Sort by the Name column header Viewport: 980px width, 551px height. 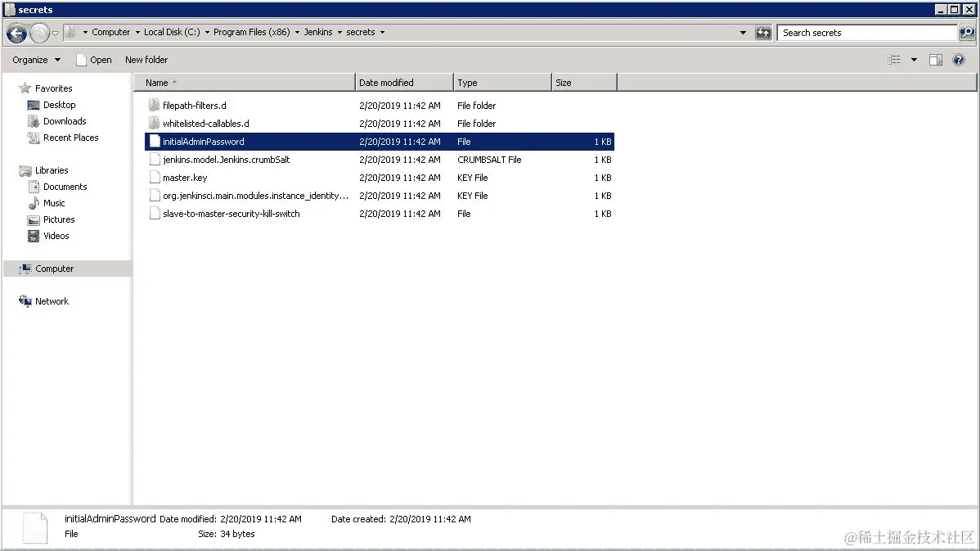[x=245, y=83]
